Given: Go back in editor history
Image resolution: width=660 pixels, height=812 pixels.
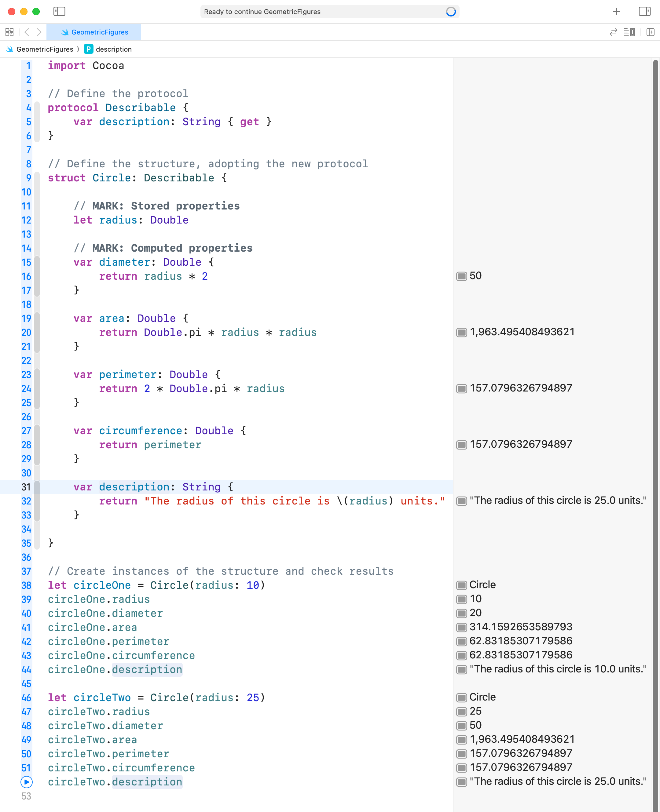Looking at the screenshot, I should pyautogui.click(x=27, y=32).
